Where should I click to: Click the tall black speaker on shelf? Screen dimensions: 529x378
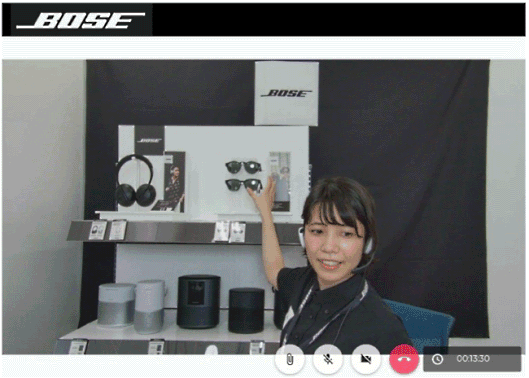pos(198,301)
